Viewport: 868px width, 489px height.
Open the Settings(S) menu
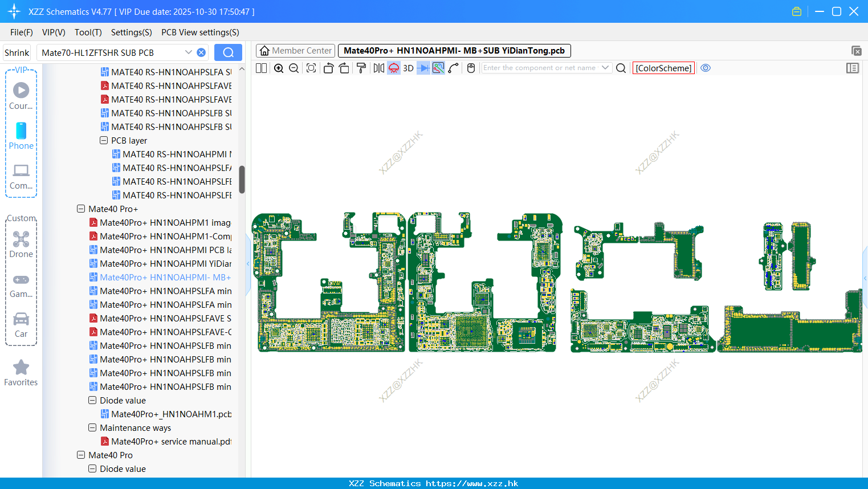point(132,32)
